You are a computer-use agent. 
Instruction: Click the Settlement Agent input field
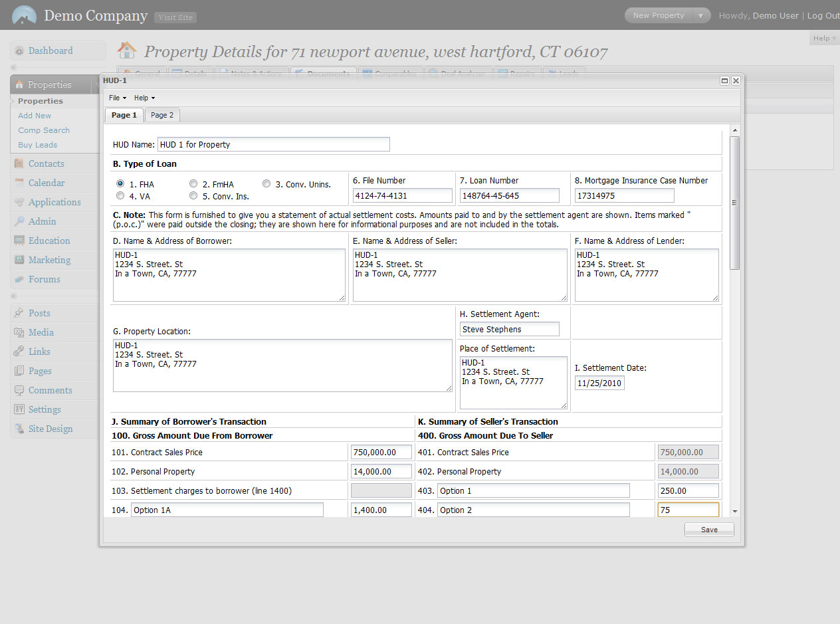coord(509,330)
